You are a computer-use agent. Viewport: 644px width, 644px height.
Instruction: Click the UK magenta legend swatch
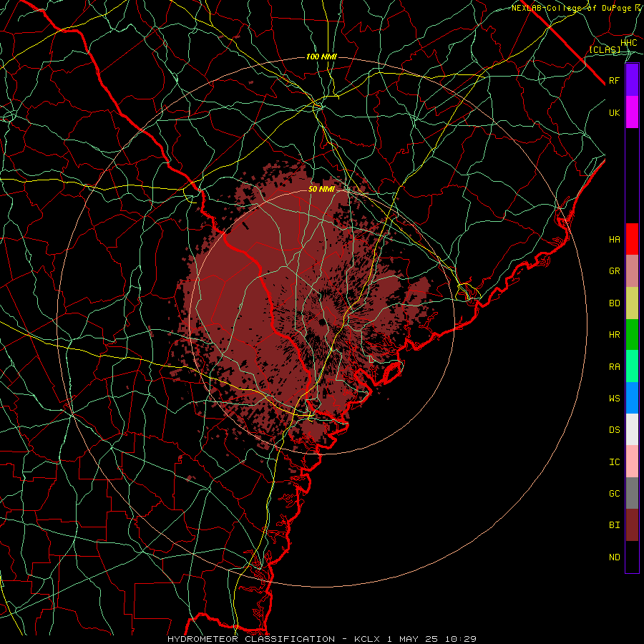point(632,112)
